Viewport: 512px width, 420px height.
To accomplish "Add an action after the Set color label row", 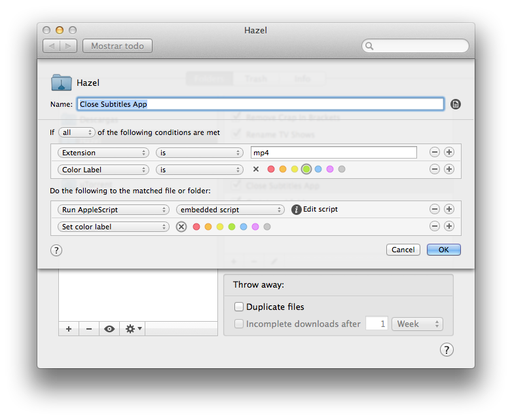I will tap(449, 226).
